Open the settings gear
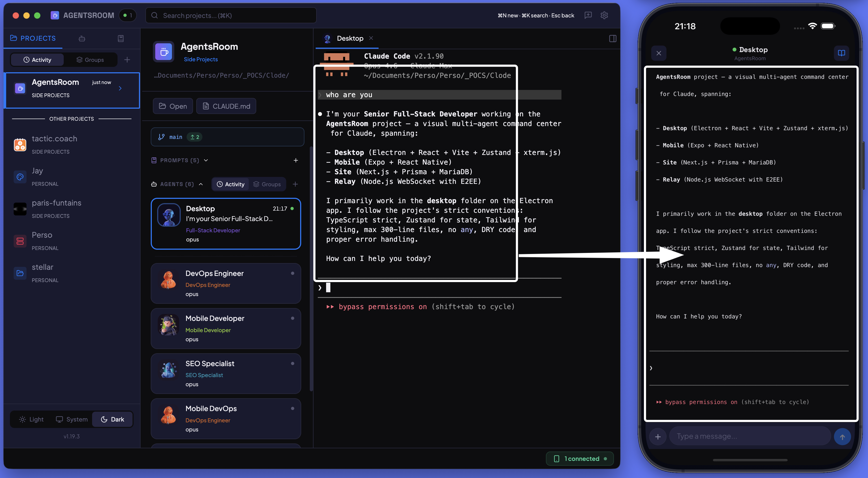The image size is (868, 478). [x=604, y=15]
